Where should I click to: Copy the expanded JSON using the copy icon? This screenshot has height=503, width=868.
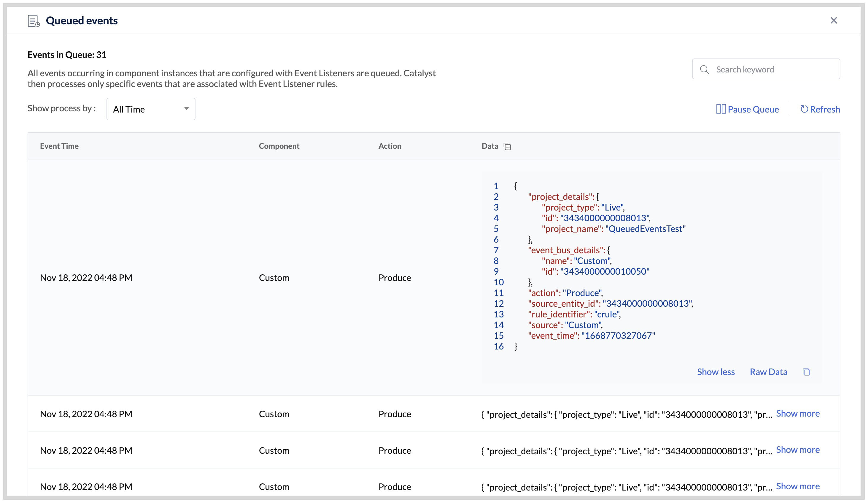pos(806,372)
